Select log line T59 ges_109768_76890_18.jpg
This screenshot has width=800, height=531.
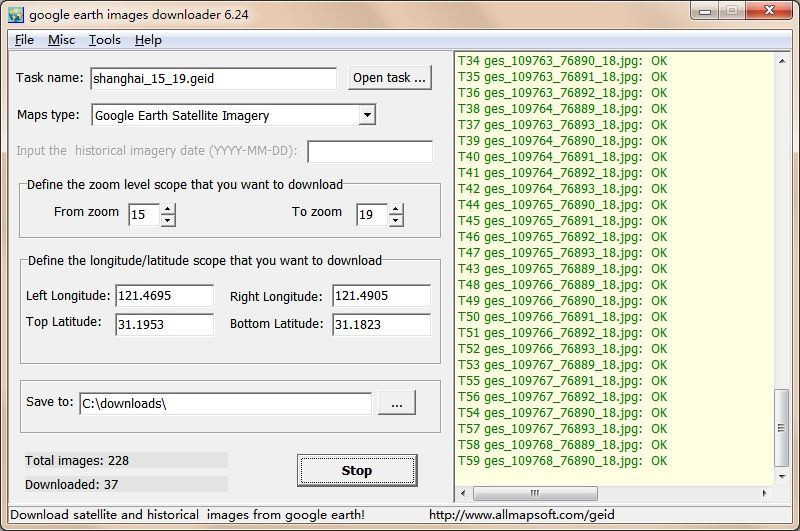tap(562, 461)
